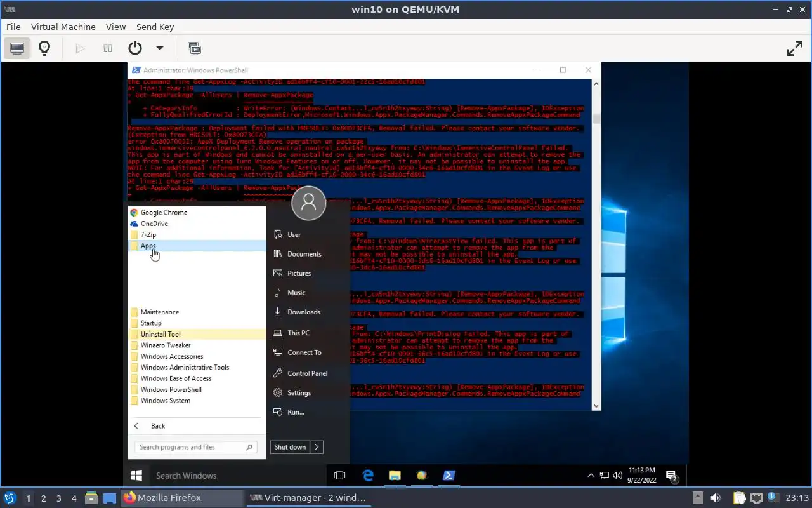Screen dimensions: 812x508
Task: Expand the Apps folder in Start menu
Action: coord(197,246)
